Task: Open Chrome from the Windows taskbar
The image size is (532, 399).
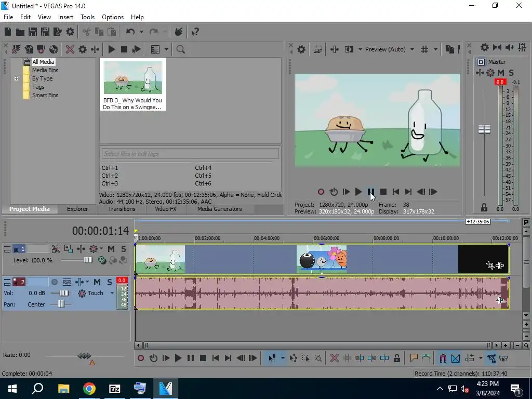Action: 89,389
